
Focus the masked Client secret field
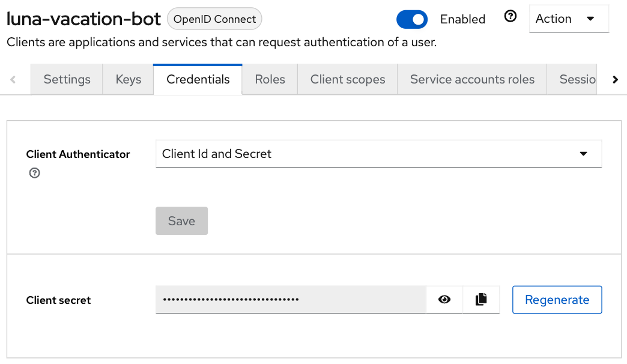291,300
